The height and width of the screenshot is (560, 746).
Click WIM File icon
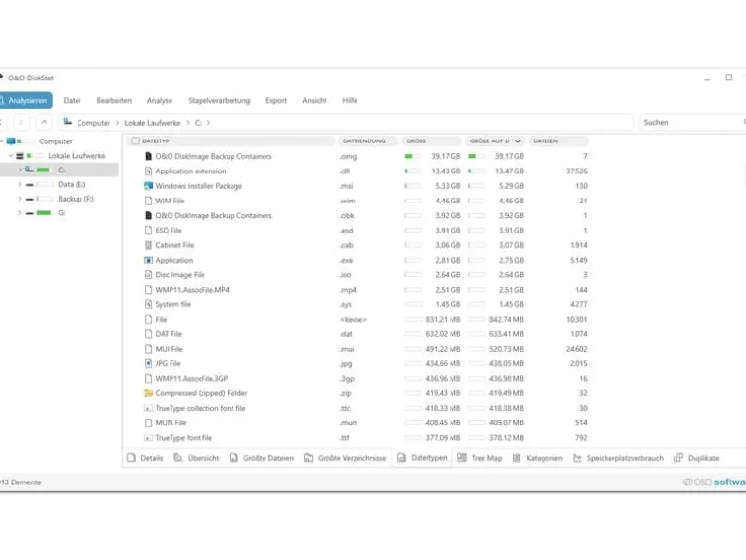(148, 201)
